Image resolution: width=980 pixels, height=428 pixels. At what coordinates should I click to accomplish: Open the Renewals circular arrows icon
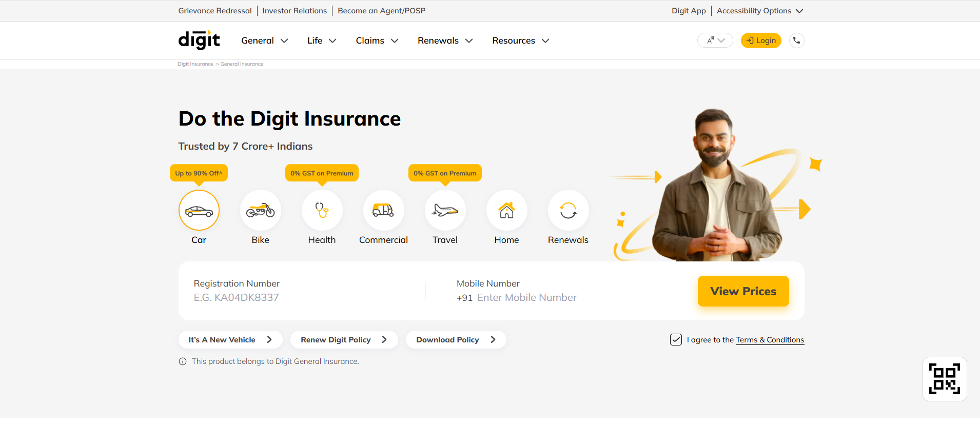click(569, 210)
